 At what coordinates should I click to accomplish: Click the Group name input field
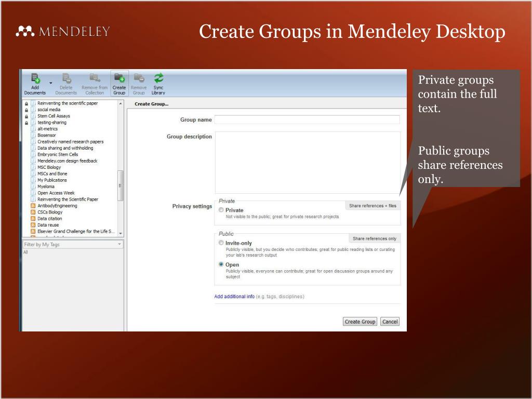click(x=307, y=119)
